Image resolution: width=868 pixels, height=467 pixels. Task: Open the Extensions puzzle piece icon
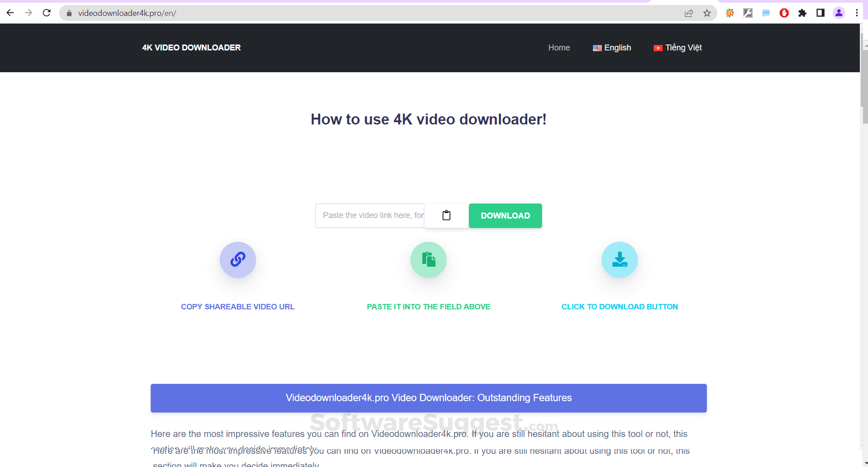(x=803, y=13)
